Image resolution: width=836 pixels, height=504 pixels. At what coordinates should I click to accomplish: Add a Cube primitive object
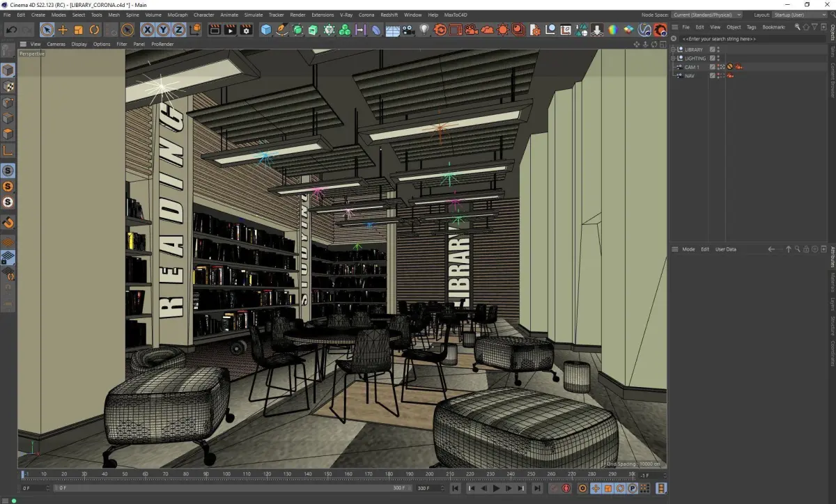click(x=266, y=30)
